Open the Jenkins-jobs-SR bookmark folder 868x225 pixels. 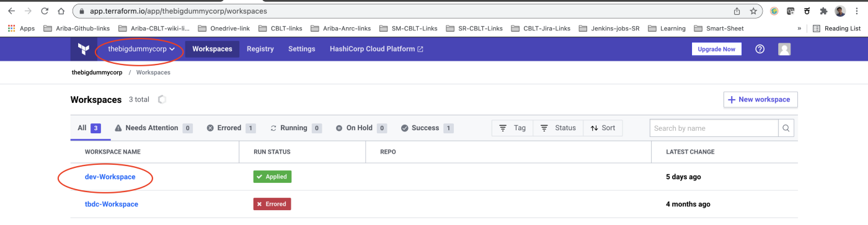point(609,29)
